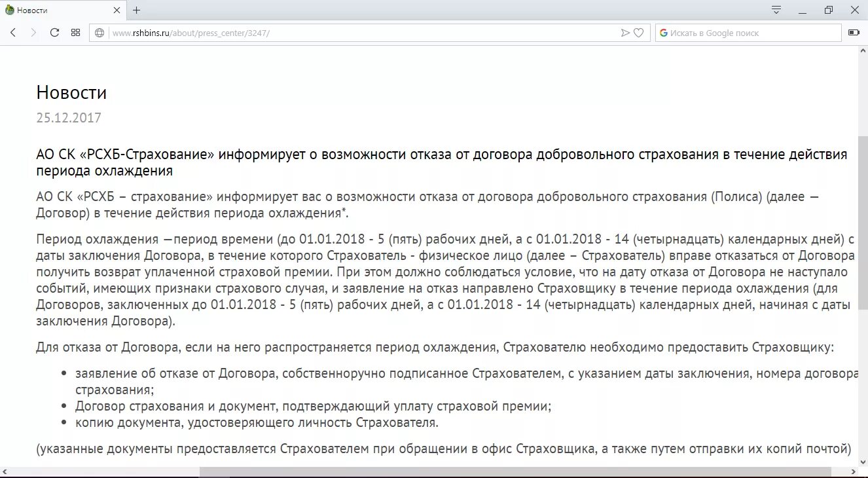Click scroll left arrow on horizontal scrollbar
The width and height of the screenshot is (868, 478).
pyautogui.click(x=5, y=472)
